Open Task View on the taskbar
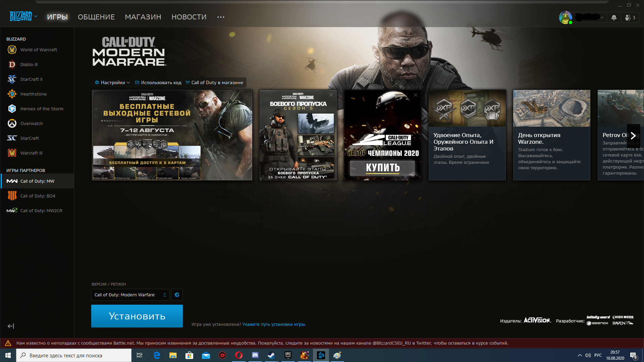644x362 pixels. tap(140, 355)
